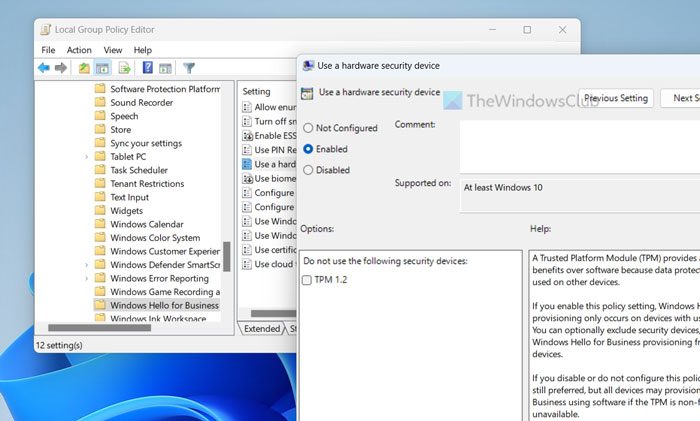Click the policy icon beside Turn off sm setting
The height and width of the screenshot is (421, 700).
247,121
